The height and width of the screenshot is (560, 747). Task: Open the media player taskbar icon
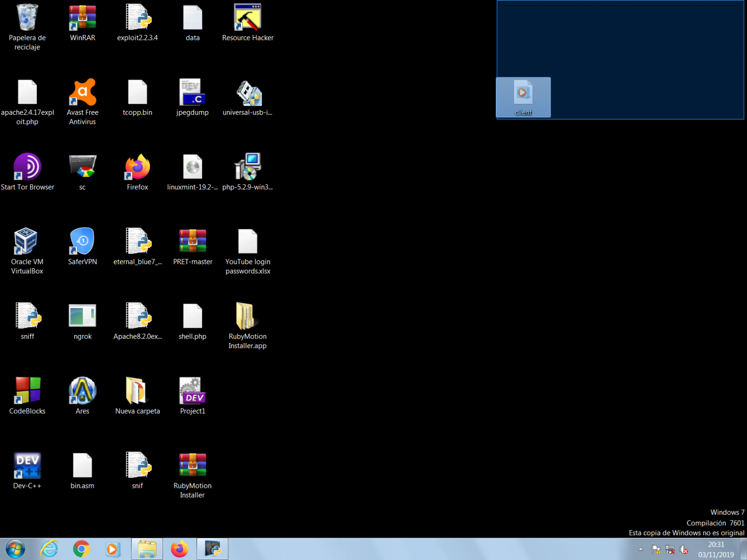pyautogui.click(x=113, y=549)
